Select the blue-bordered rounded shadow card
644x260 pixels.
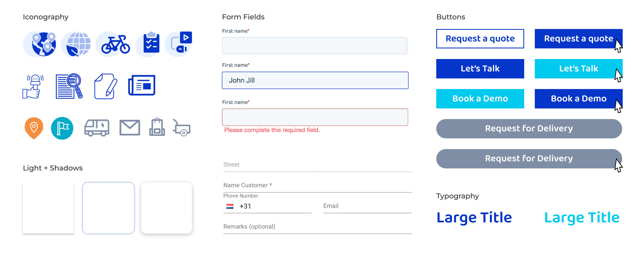click(108, 208)
